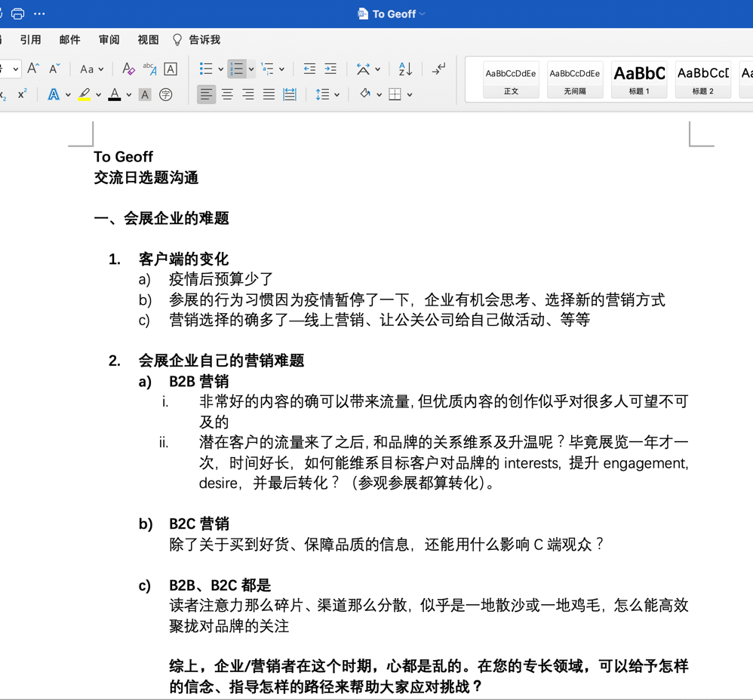Open the borders dropdown arrow

[410, 95]
